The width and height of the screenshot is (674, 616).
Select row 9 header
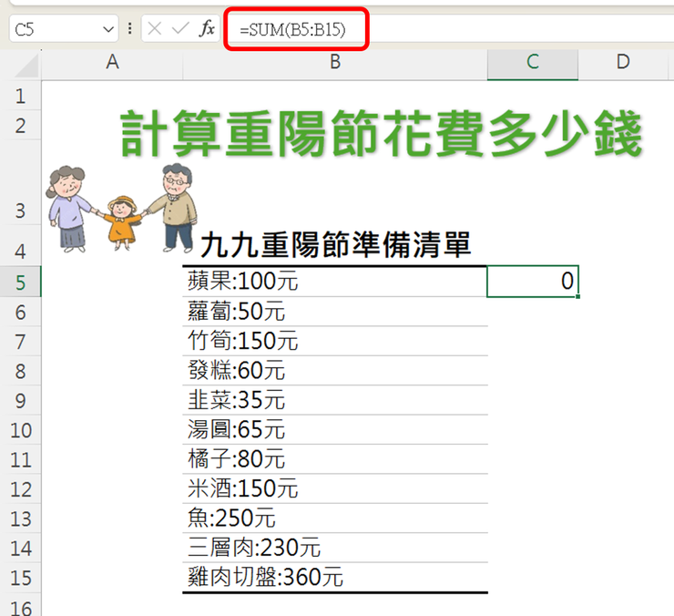(20, 400)
